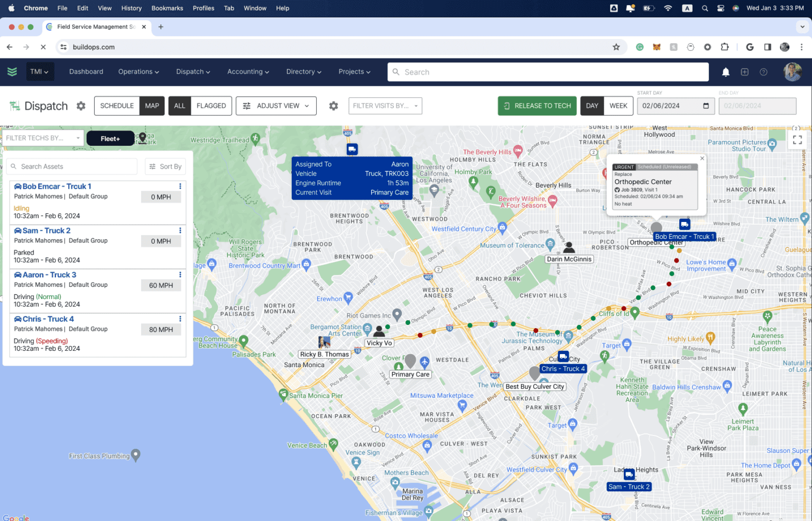Click the notifications bell icon
812x521 pixels.
click(725, 72)
